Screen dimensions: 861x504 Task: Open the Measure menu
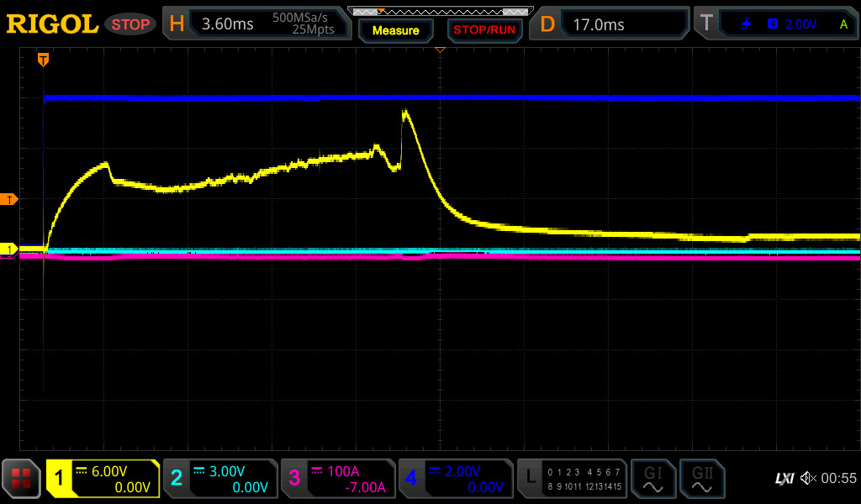tap(395, 30)
